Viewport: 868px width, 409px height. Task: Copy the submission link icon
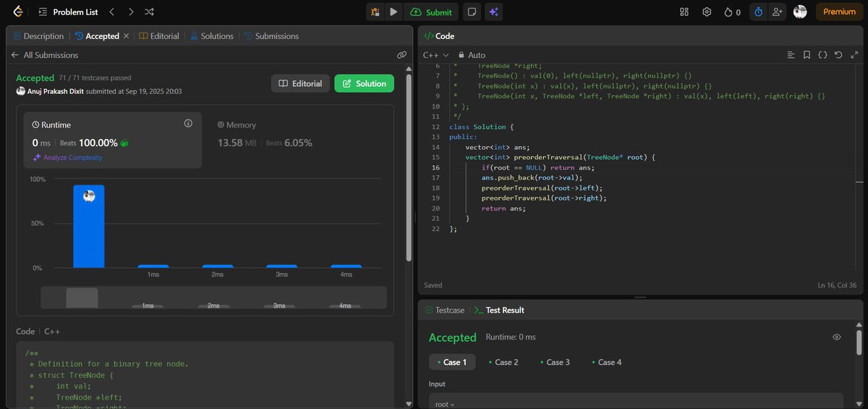(401, 55)
